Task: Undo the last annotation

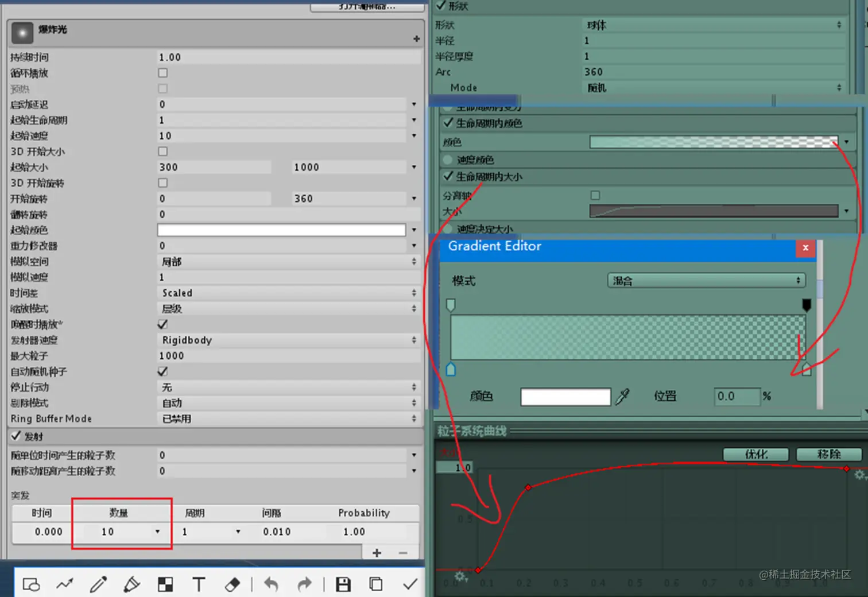Action: coord(271,584)
